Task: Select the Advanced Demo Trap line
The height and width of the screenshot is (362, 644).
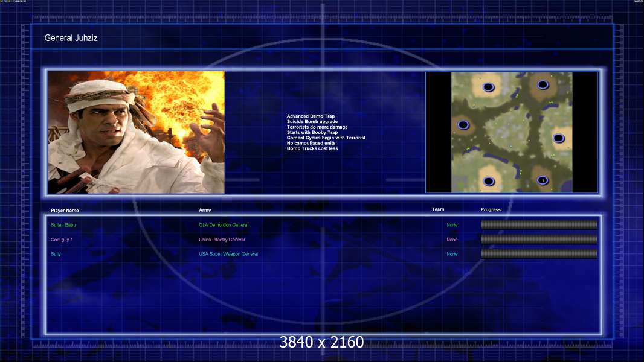Action: point(311,116)
